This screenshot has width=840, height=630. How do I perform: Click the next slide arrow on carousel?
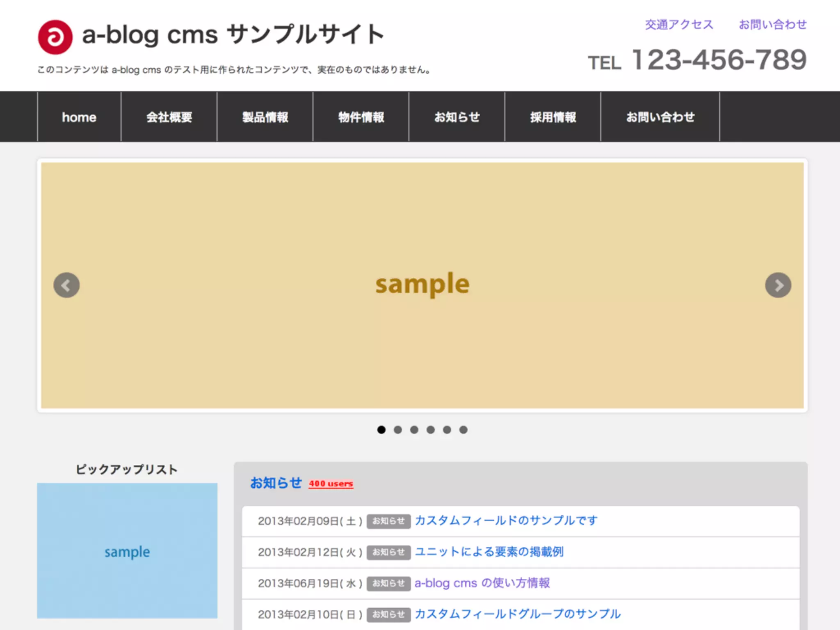[778, 285]
